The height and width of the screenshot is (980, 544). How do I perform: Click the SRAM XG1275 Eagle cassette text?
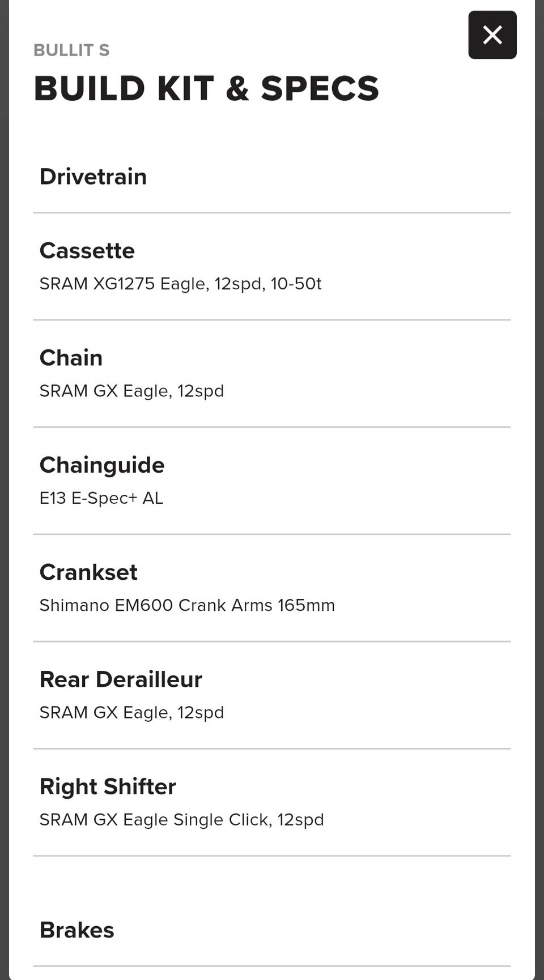180,284
